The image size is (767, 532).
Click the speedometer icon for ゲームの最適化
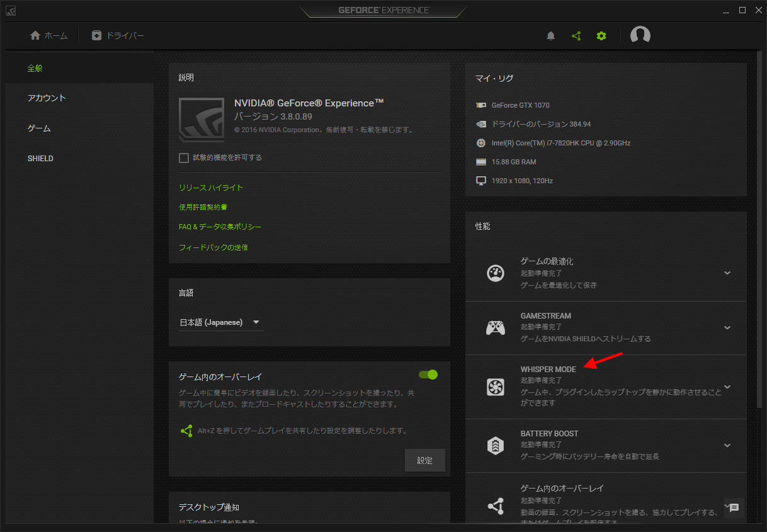496,273
